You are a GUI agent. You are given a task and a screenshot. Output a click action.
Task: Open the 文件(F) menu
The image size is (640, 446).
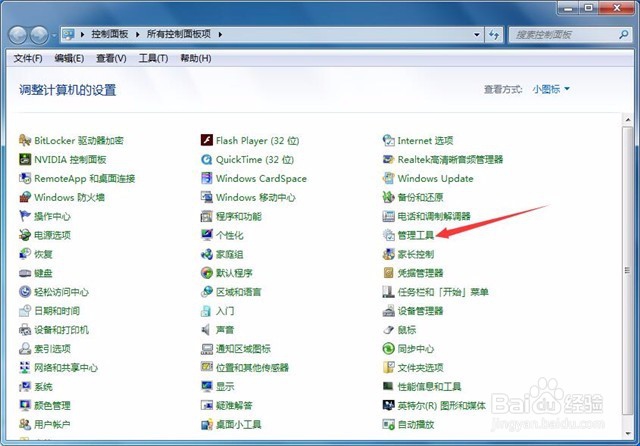click(x=28, y=58)
